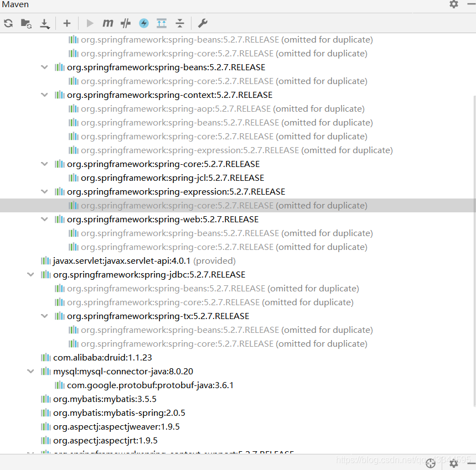Click spring-tx:5.2.7.RELEASE label
The image size is (476, 470).
[158, 316]
